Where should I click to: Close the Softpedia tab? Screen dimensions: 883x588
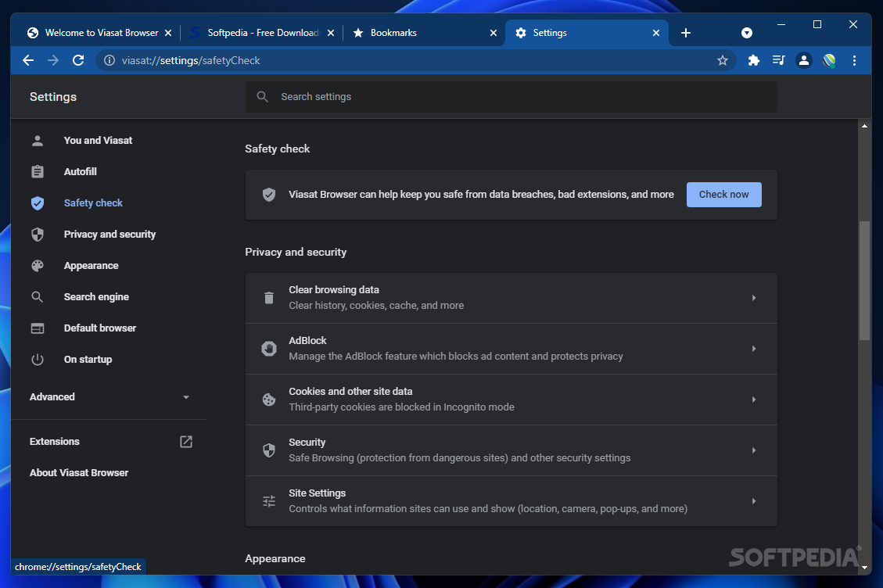click(331, 33)
